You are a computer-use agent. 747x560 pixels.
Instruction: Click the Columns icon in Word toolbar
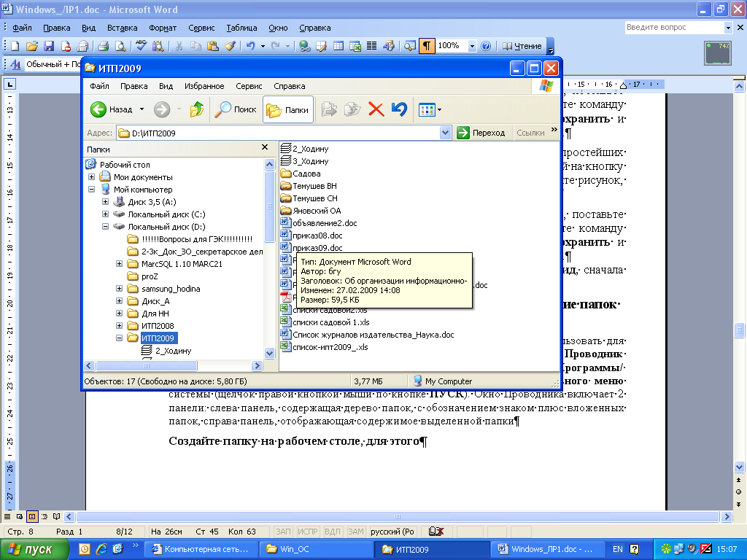tap(371, 46)
